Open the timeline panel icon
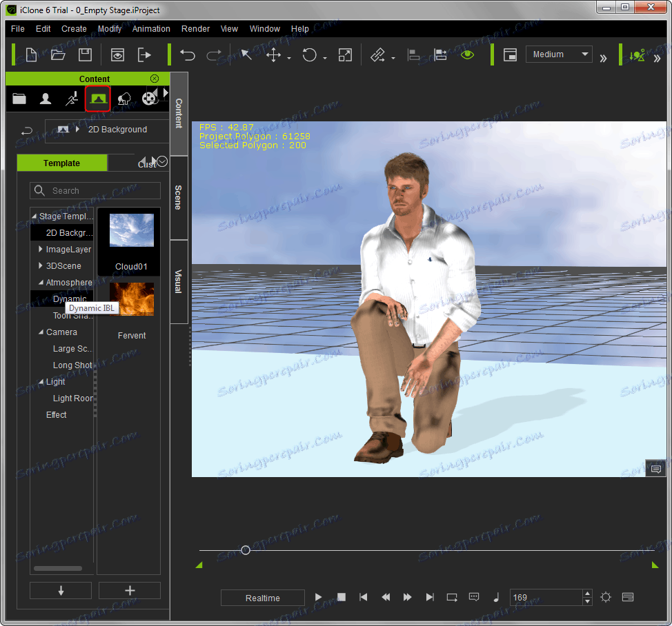Image resolution: width=672 pixels, height=626 pixels. [x=627, y=597]
